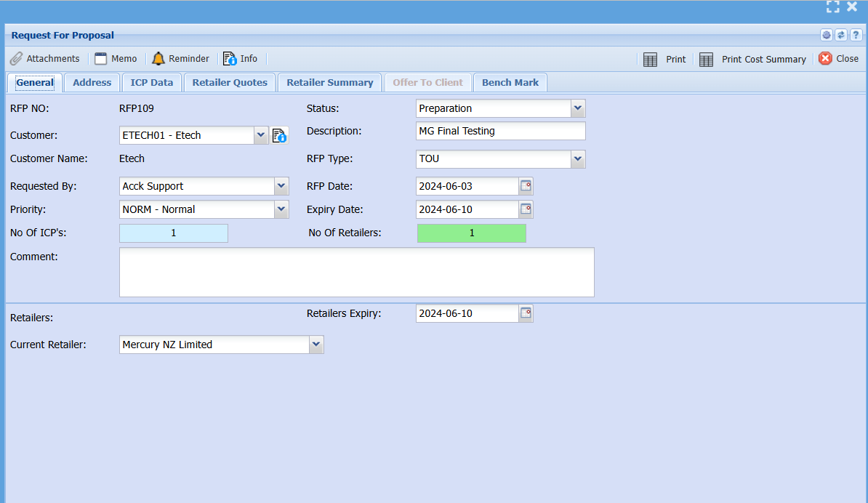Screen dimensions: 868x503
Task: Switch to the Retailer Quotes tab
Action: tap(230, 83)
